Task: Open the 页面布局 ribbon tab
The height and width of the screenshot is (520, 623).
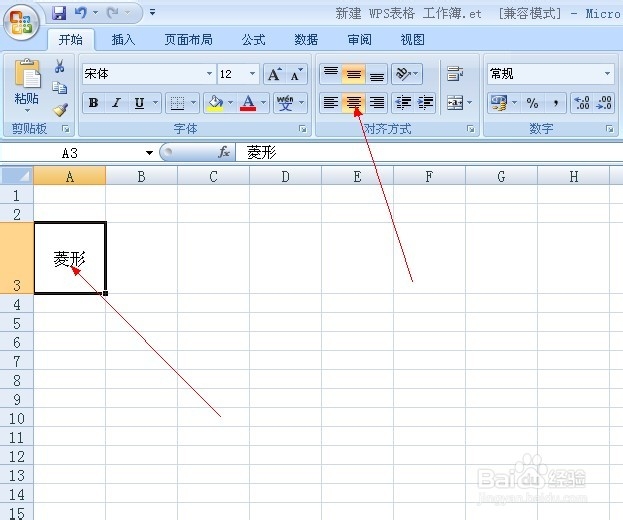Action: click(188, 40)
